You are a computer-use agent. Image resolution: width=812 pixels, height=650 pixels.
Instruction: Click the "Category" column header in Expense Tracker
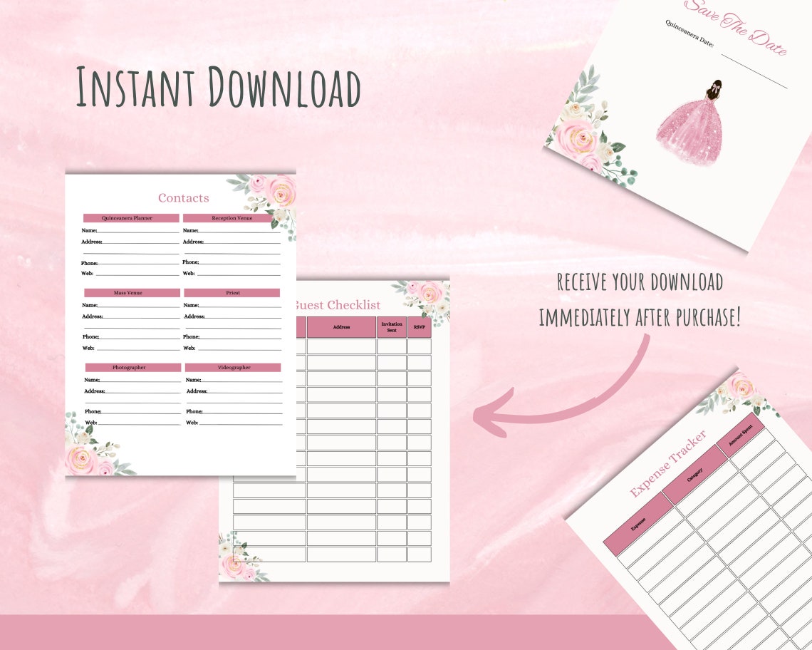694,475
